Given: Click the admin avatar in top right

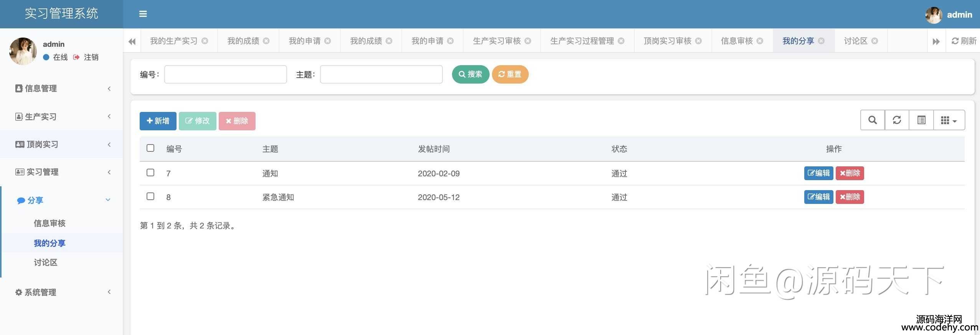Looking at the screenshot, I should [933, 15].
